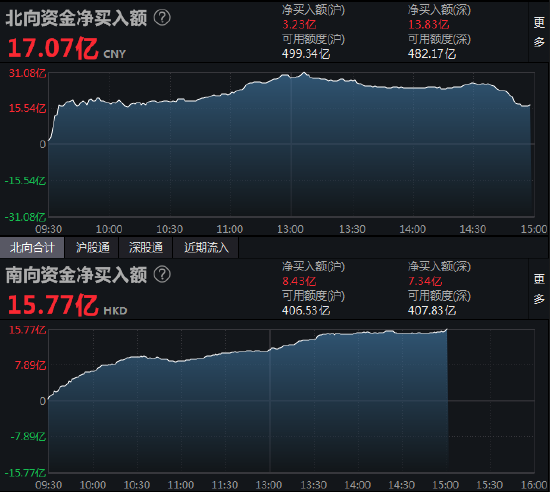Select the 11:30 marker on southbound chart

pyautogui.click(x=224, y=485)
